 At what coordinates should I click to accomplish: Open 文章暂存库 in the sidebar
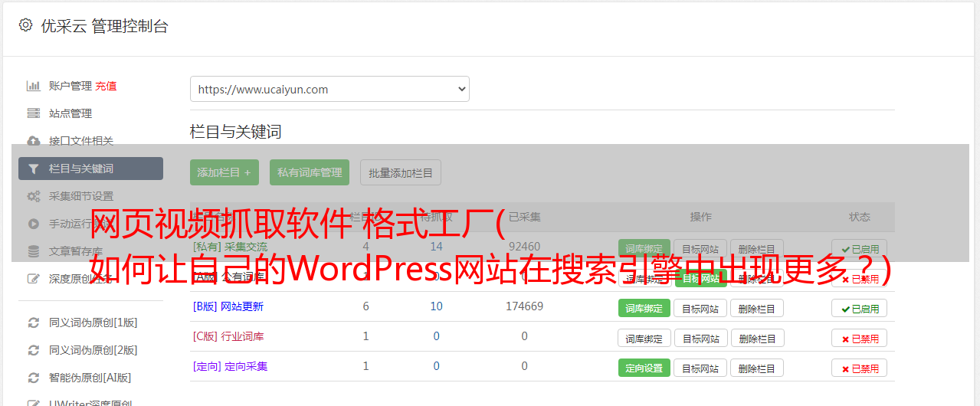pos(76,251)
